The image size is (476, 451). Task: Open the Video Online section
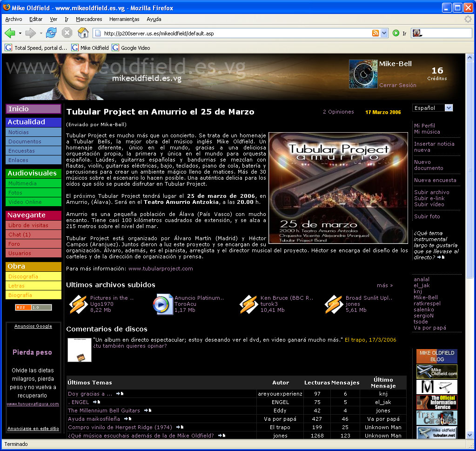coord(34,202)
